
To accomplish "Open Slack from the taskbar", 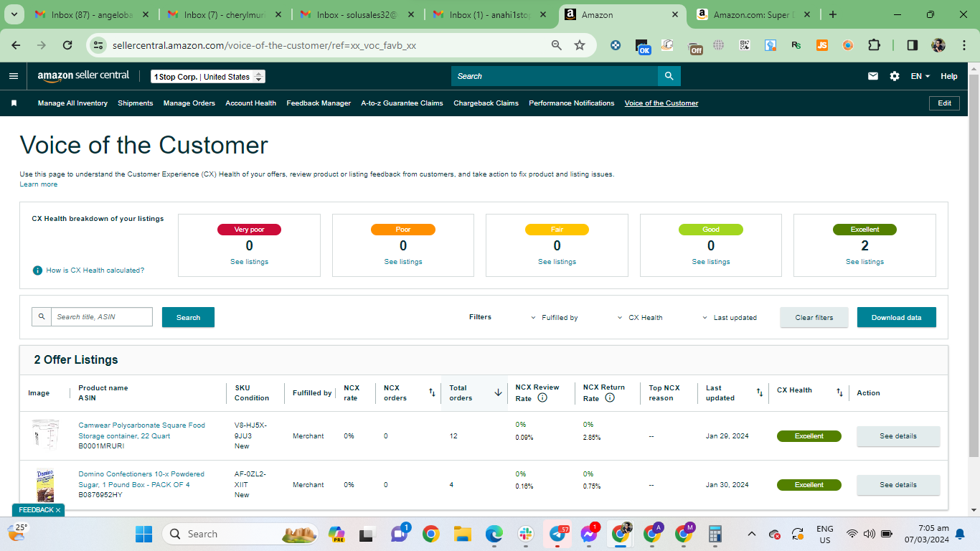I will (526, 534).
